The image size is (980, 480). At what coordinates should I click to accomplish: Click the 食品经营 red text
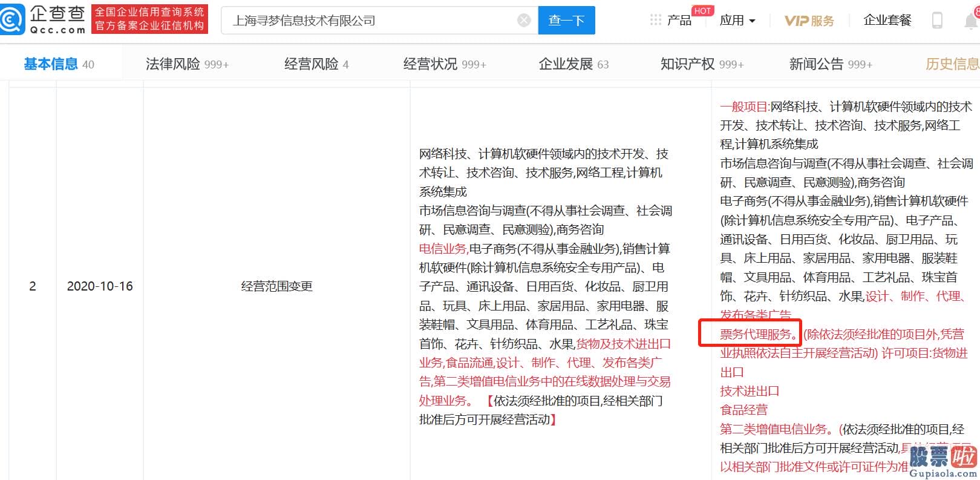pyautogui.click(x=743, y=410)
